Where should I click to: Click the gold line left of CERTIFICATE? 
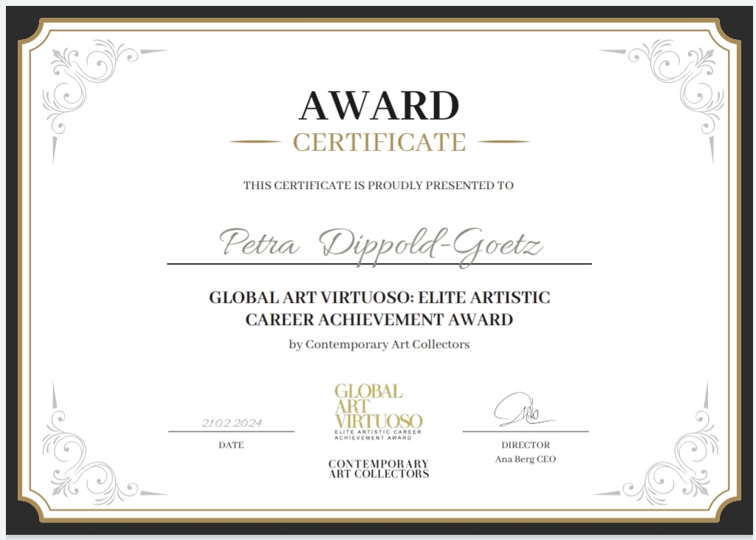(x=255, y=141)
